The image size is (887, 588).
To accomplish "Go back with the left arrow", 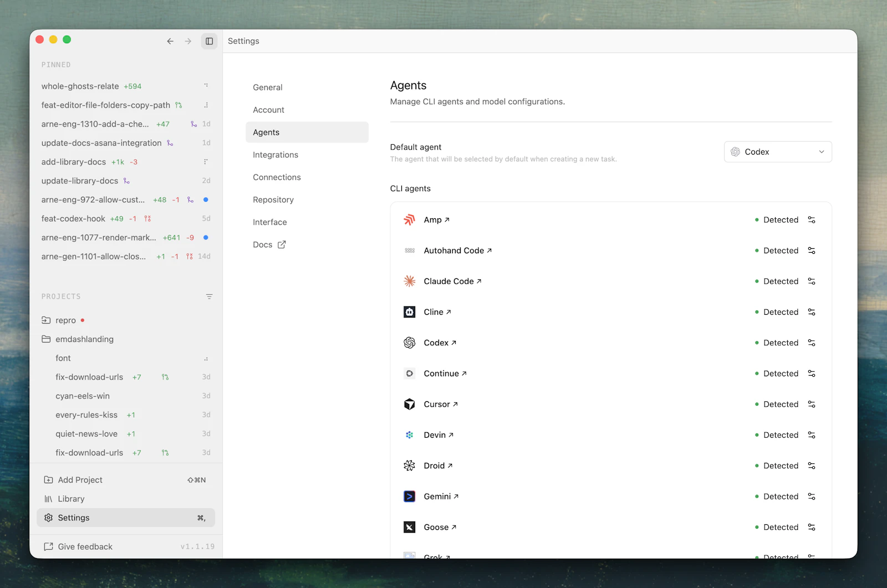I will pos(170,41).
